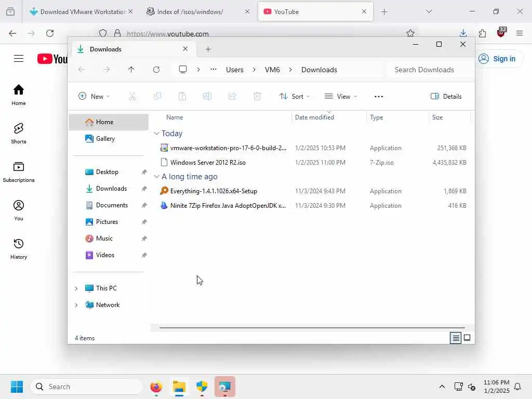
Task: Open the Sort dropdown menu
Action: 294,96
